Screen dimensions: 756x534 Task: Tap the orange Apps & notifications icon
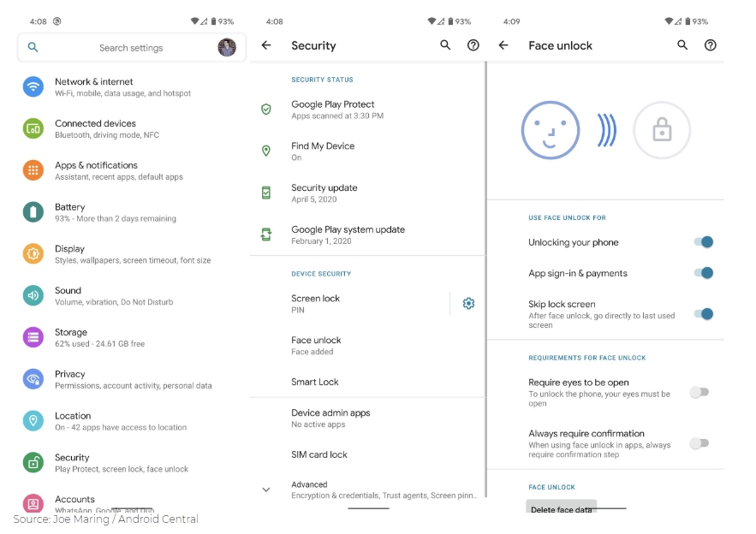pos(33,170)
